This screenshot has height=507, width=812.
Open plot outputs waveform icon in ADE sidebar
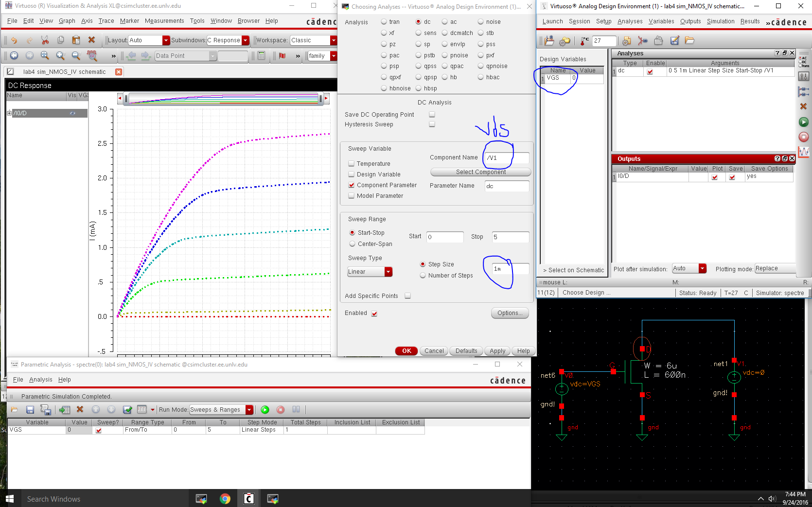pos(804,153)
